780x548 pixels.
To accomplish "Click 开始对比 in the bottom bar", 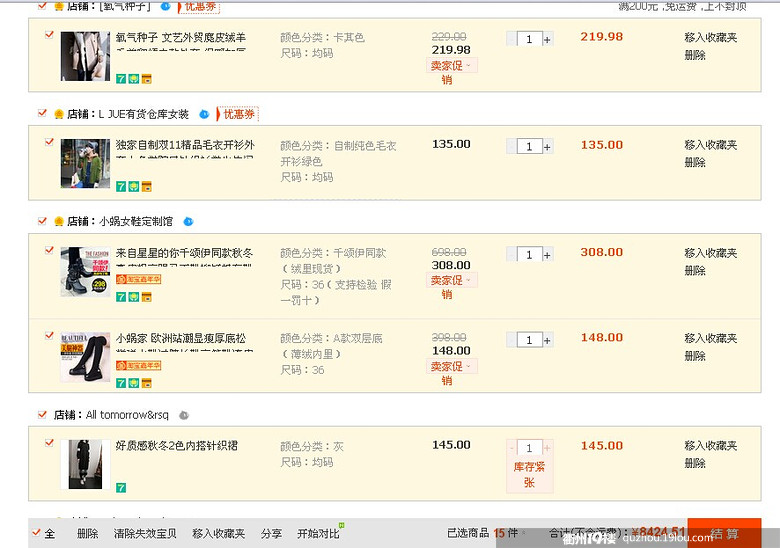I will (x=318, y=534).
